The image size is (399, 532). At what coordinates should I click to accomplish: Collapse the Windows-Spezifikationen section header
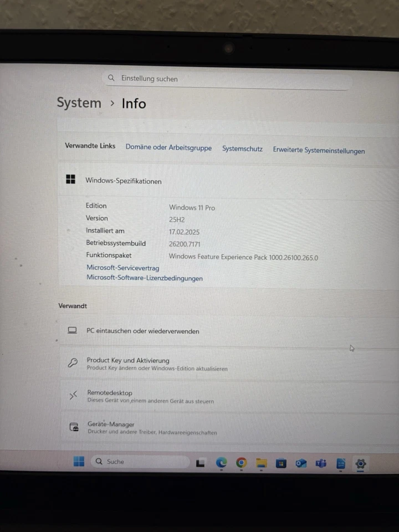(x=229, y=180)
